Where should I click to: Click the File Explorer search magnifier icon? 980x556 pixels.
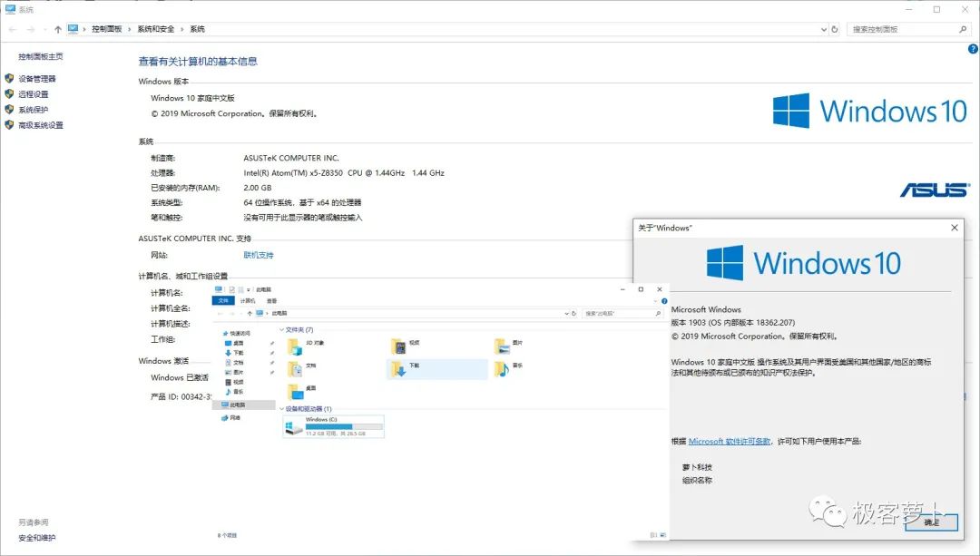tap(658, 314)
